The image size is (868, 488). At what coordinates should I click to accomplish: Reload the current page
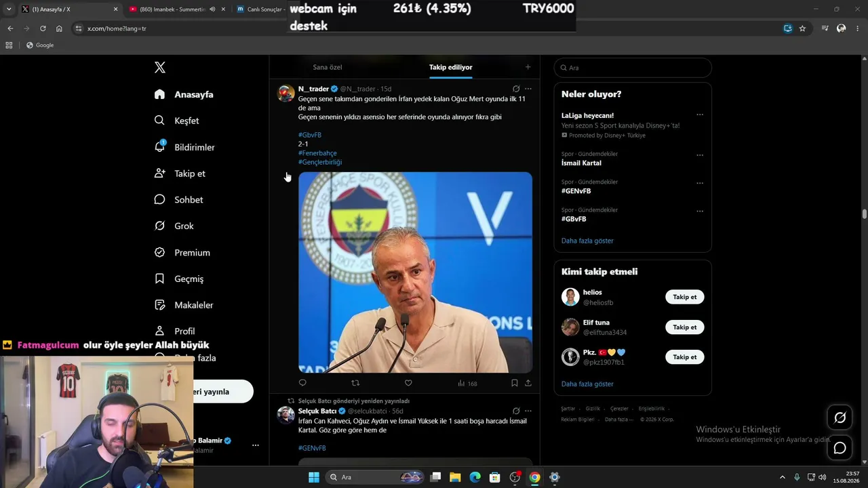click(43, 28)
